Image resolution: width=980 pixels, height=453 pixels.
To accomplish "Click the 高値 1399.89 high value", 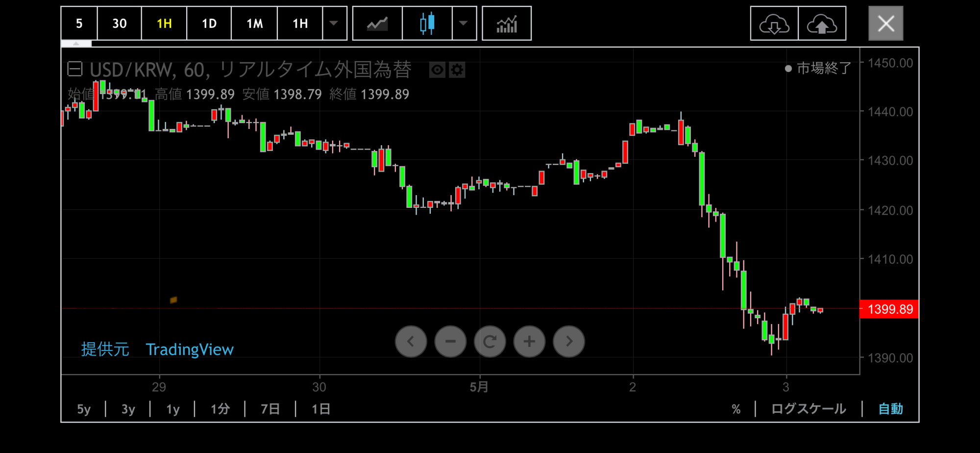I will coord(195,94).
